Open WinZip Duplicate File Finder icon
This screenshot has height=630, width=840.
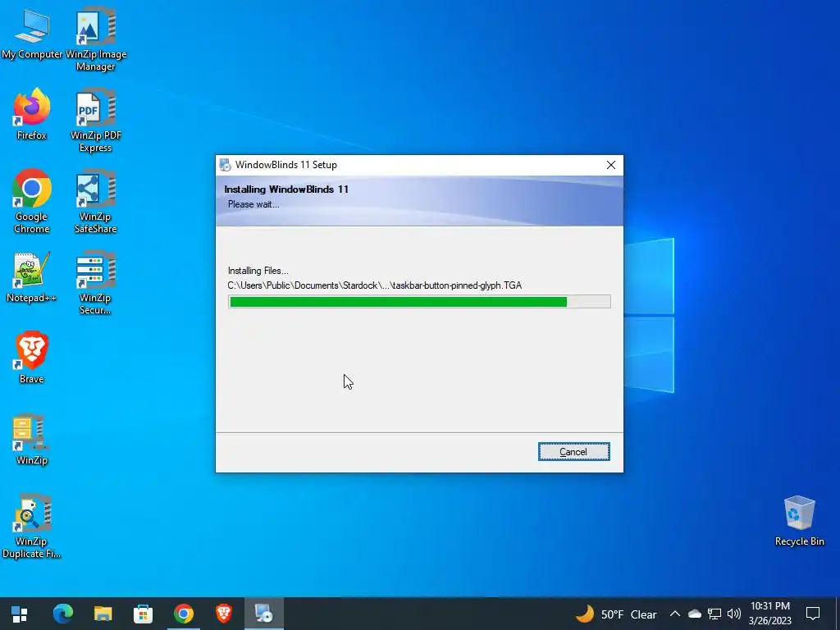32,526
